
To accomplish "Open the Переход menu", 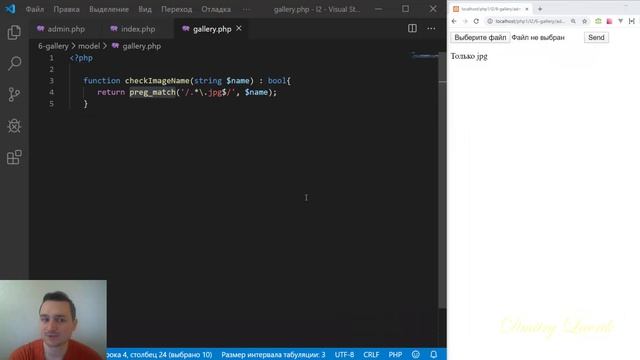I will 176,9.
